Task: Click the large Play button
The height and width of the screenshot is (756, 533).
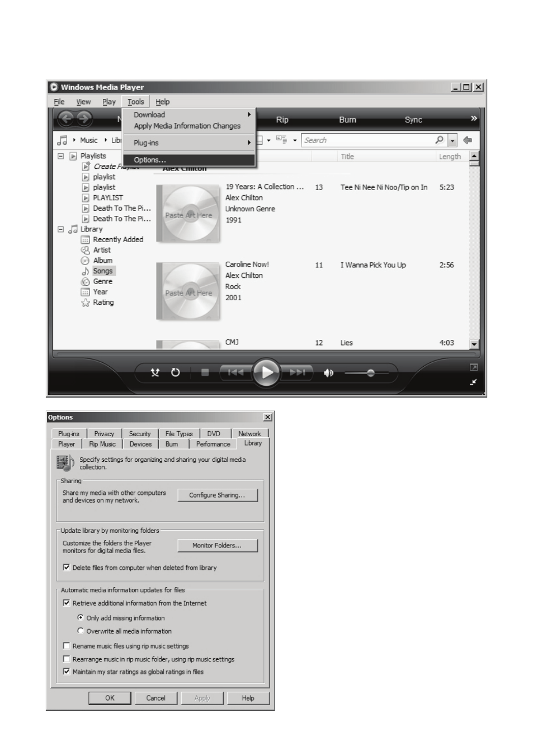Action: click(x=266, y=372)
